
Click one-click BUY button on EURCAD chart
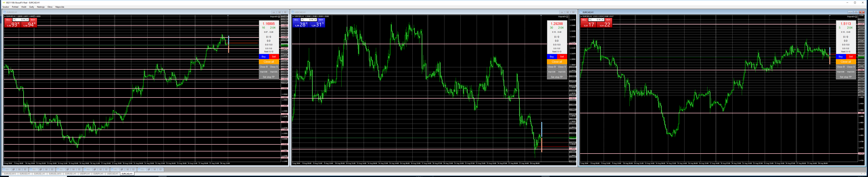click(608, 20)
